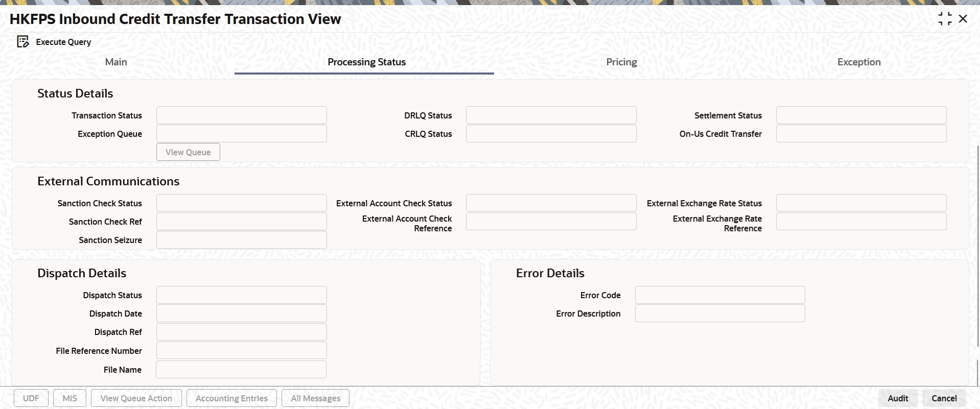Show Accounting Entries
The image size is (980, 409).
coord(231,398)
